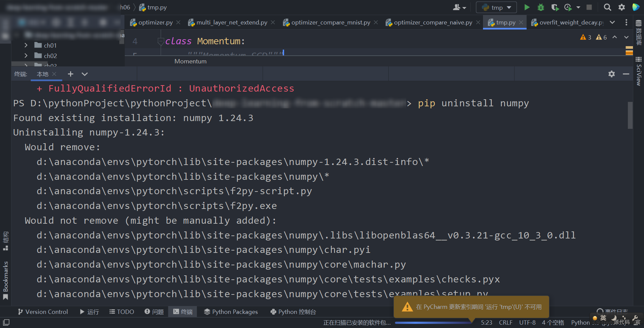Open editor tab options three-dot menu
The height and width of the screenshot is (328, 644).
(626, 22)
